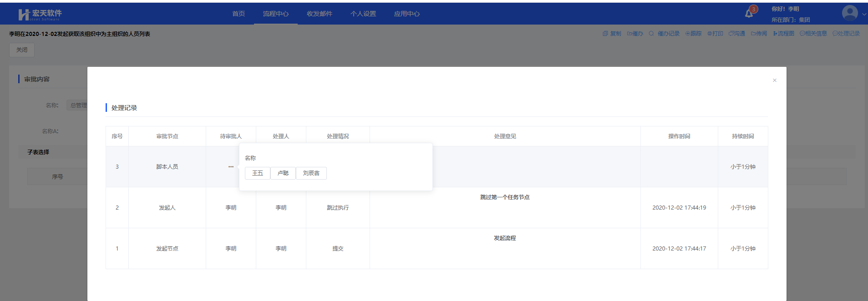Open the 流程图 flowchart view
Viewport: 868px width, 301px height.
click(783, 34)
